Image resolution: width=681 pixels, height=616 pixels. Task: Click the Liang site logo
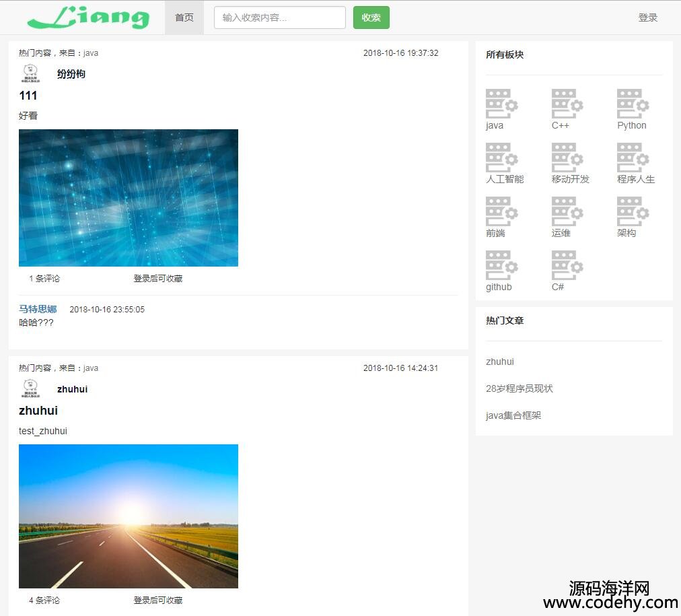pos(88,18)
